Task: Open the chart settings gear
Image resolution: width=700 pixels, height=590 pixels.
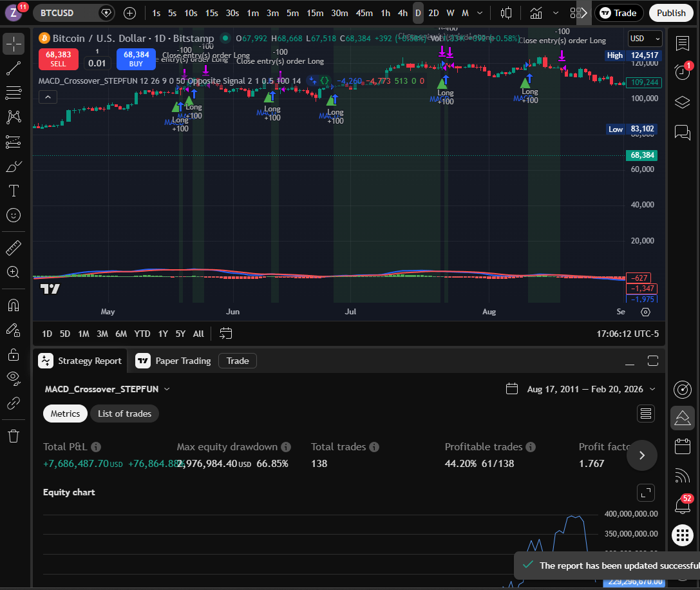Action: (x=646, y=312)
